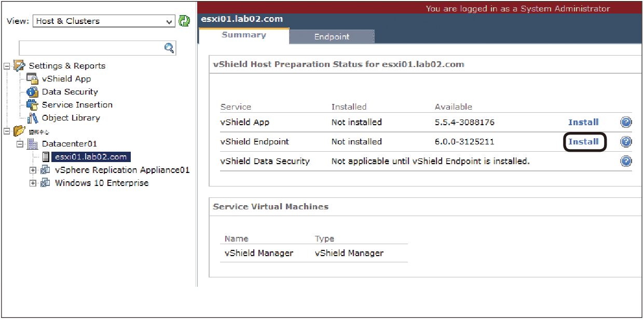
Task: Open Service Insertion via its tree icon
Action: pyautogui.click(x=33, y=105)
